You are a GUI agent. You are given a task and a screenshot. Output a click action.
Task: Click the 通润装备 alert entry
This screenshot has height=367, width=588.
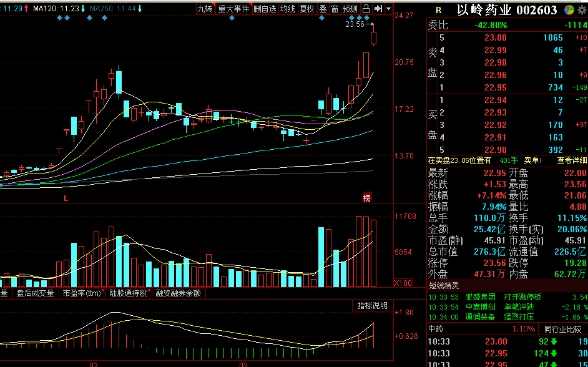(x=481, y=317)
